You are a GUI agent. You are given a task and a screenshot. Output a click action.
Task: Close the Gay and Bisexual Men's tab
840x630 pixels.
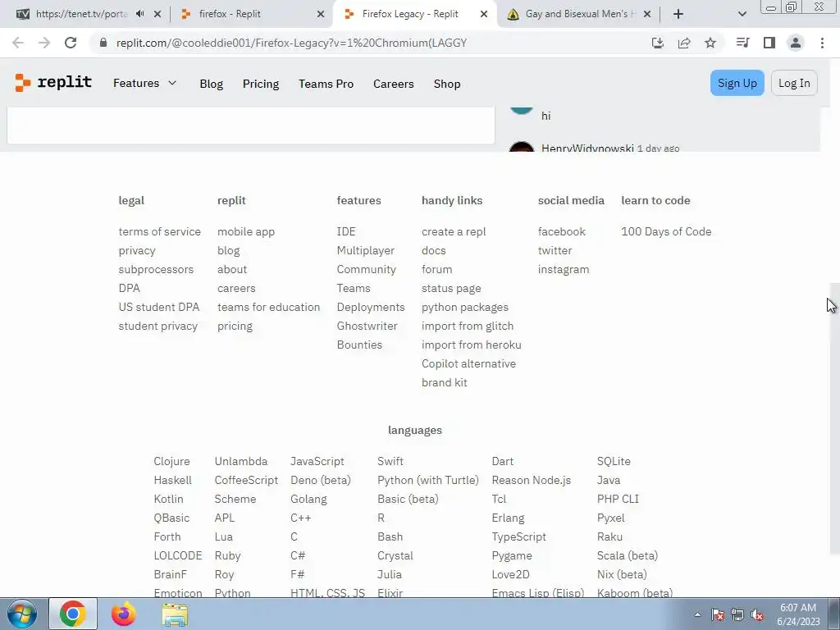point(647,14)
